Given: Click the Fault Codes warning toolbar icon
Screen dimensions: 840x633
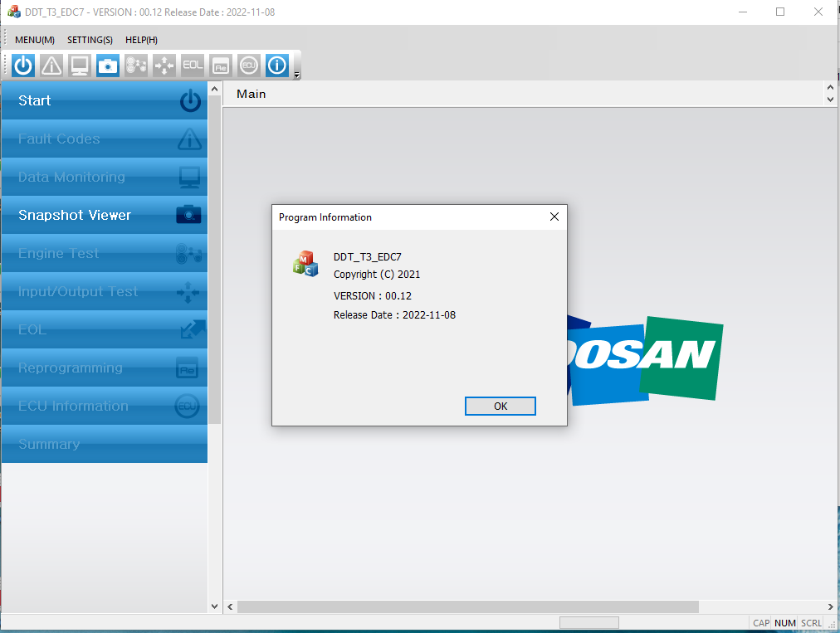Looking at the screenshot, I should tap(51, 66).
